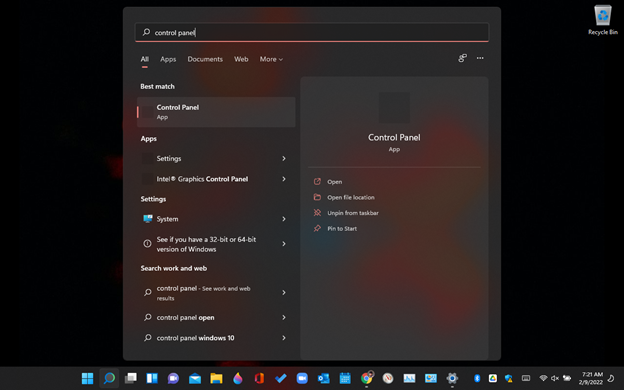Launch Zoom from the taskbar

[x=302, y=378]
